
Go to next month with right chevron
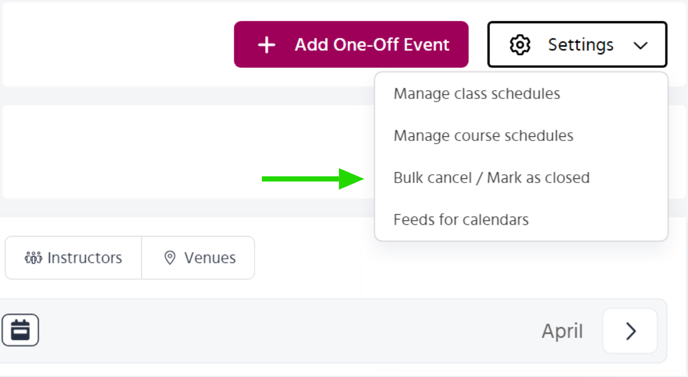pos(630,331)
